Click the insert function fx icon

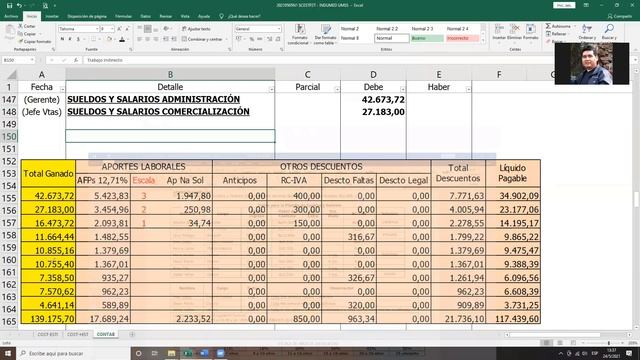pos(76,60)
